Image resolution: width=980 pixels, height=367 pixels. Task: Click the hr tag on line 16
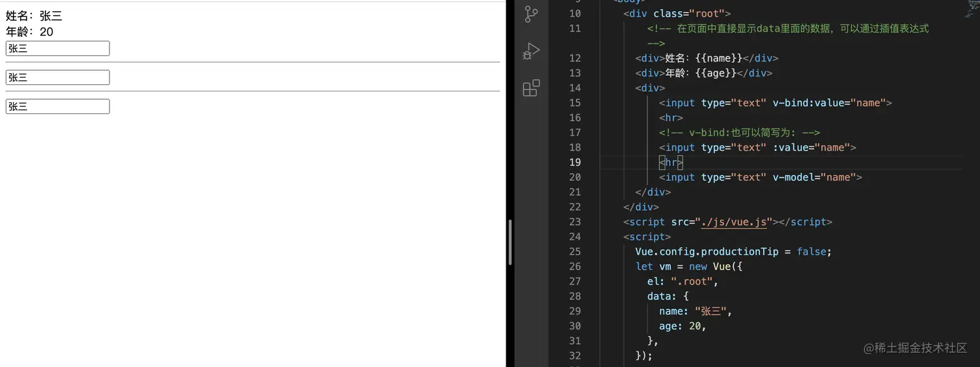tap(671, 117)
